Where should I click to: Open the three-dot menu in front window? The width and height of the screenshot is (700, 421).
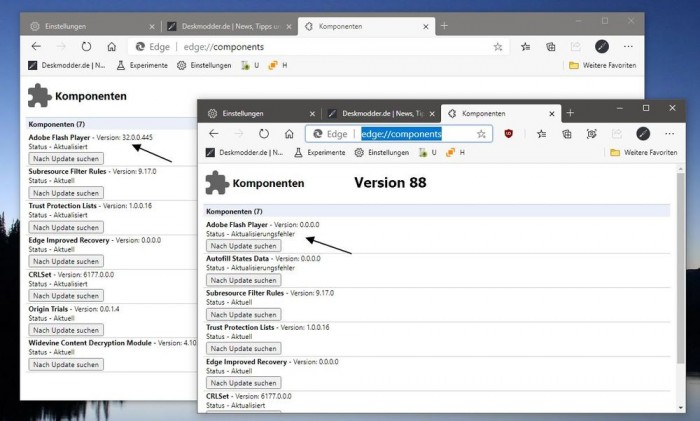[669, 133]
